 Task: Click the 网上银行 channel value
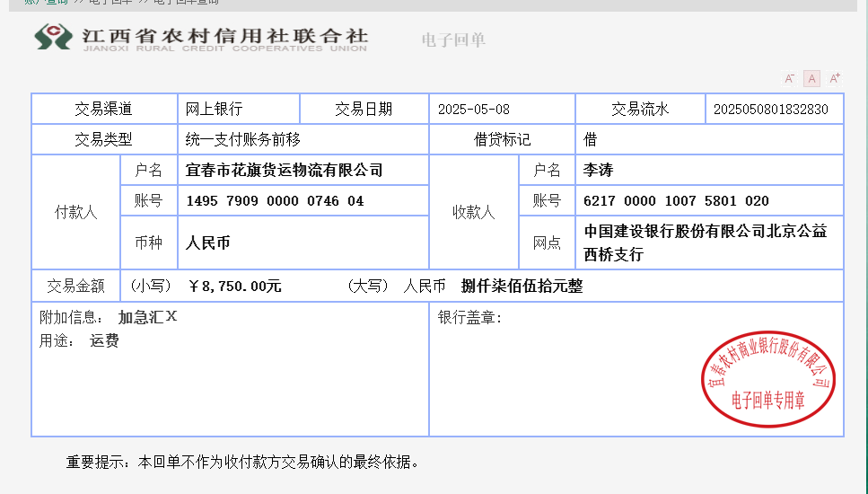click(215, 109)
